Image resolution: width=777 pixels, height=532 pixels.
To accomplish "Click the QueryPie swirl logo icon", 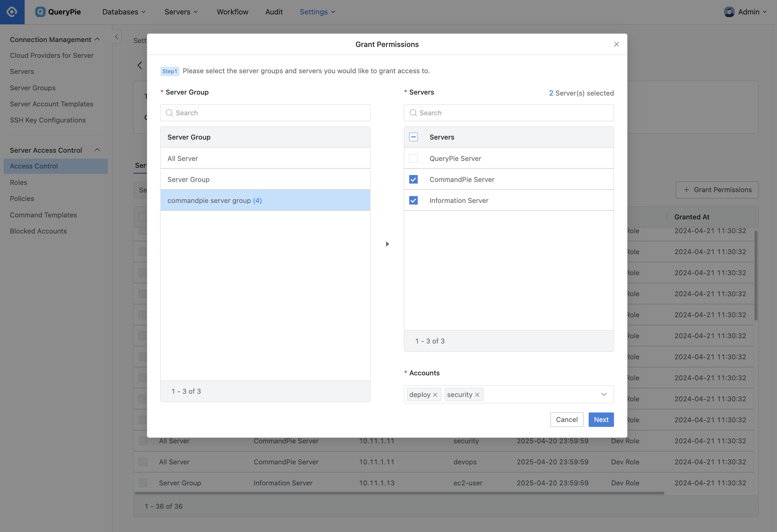I will pos(12,12).
